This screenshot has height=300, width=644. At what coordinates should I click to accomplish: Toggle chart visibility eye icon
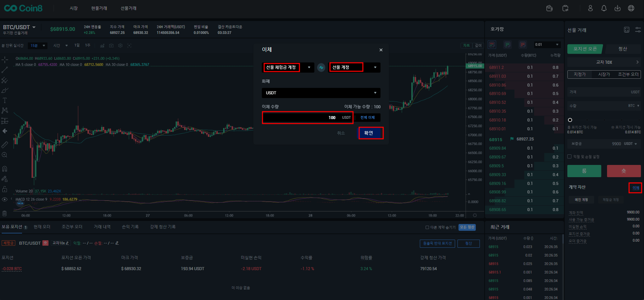(5, 199)
